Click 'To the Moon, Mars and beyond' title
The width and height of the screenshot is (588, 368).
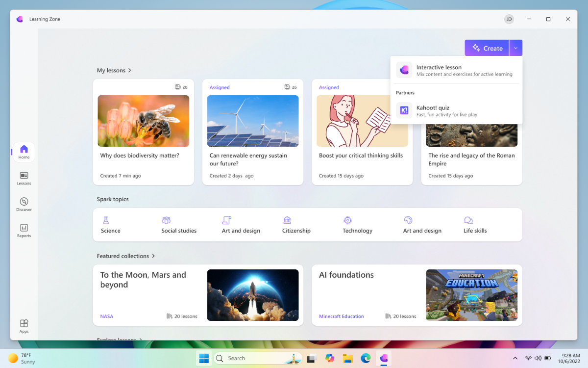[143, 280]
